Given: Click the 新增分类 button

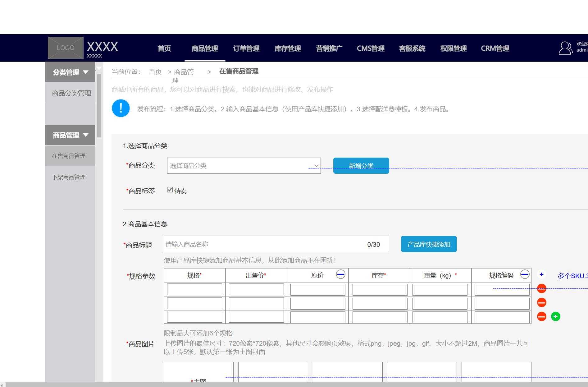Looking at the screenshot, I should tap(361, 165).
